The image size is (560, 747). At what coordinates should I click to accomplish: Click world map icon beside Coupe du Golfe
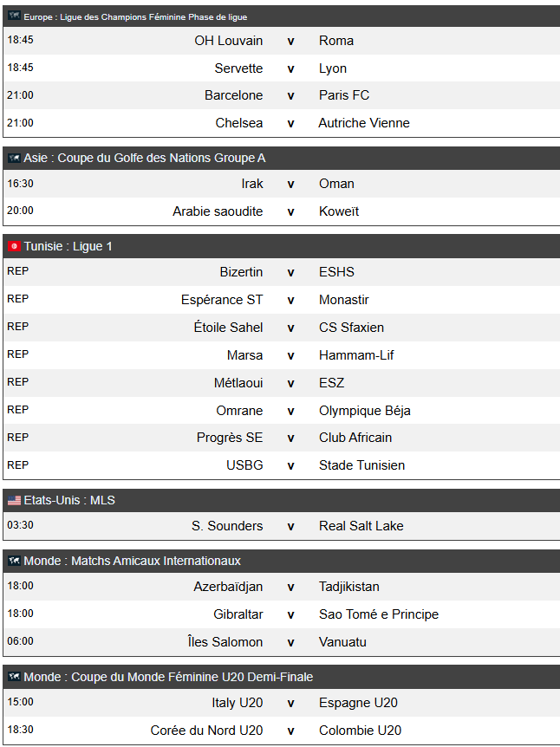click(14, 158)
